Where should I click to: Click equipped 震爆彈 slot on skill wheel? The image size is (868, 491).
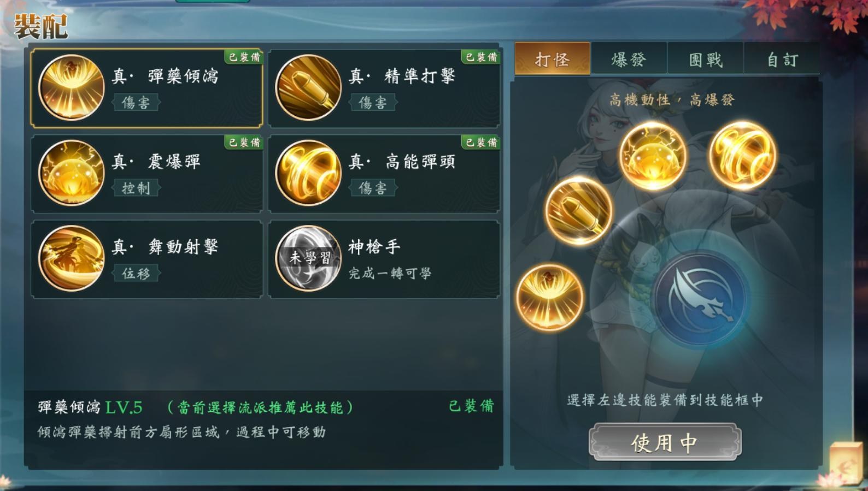click(x=652, y=156)
